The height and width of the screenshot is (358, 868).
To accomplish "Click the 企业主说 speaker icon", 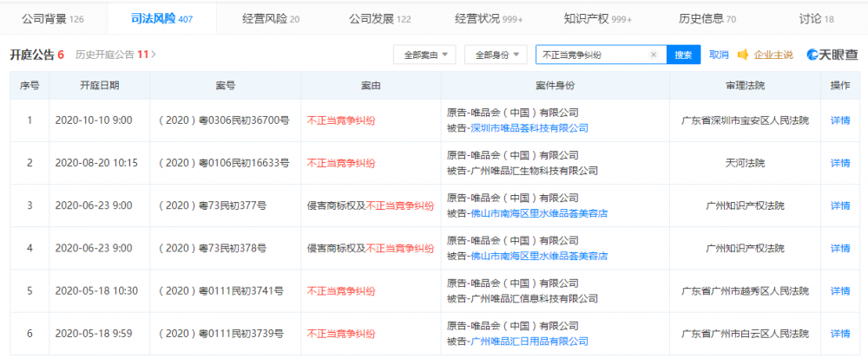I will point(743,54).
